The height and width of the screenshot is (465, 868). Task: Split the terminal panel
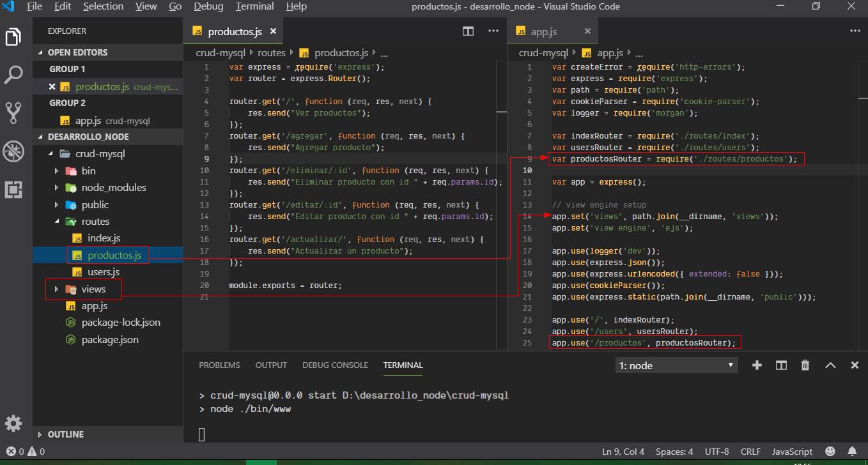coord(780,365)
